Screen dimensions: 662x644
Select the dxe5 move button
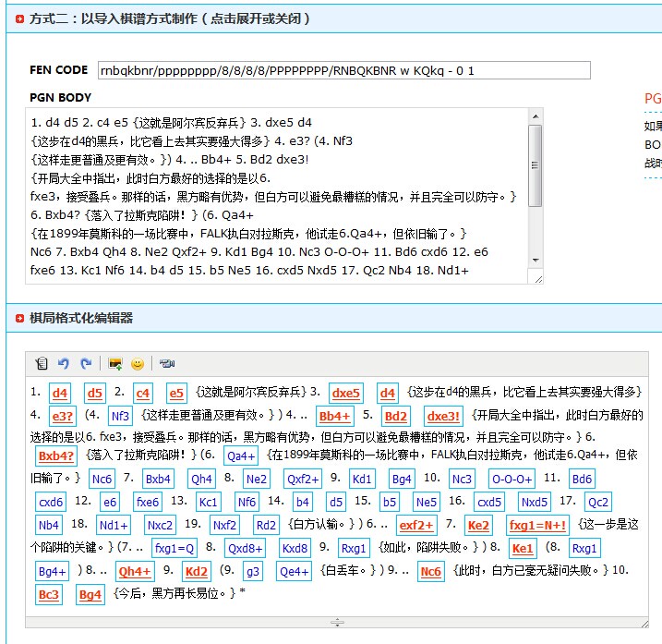point(346,394)
